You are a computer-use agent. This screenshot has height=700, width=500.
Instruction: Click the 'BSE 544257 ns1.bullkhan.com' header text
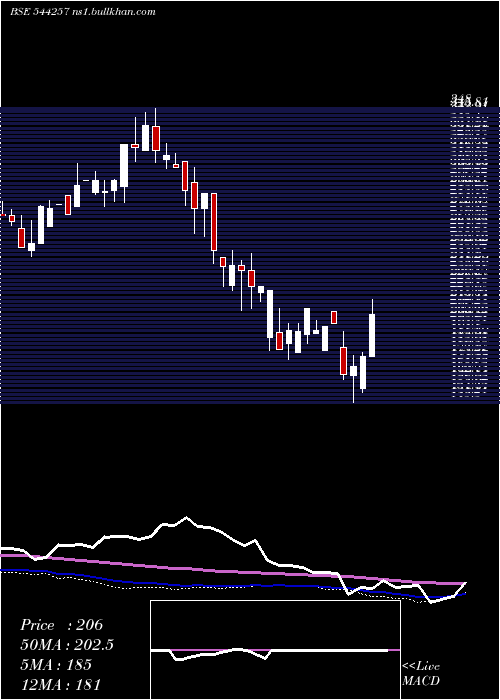tap(83, 12)
